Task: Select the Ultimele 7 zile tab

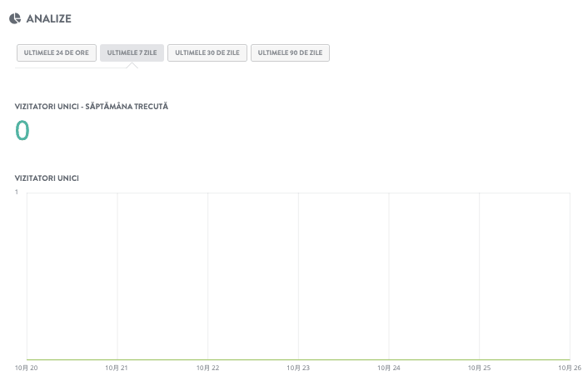Action: [132, 53]
